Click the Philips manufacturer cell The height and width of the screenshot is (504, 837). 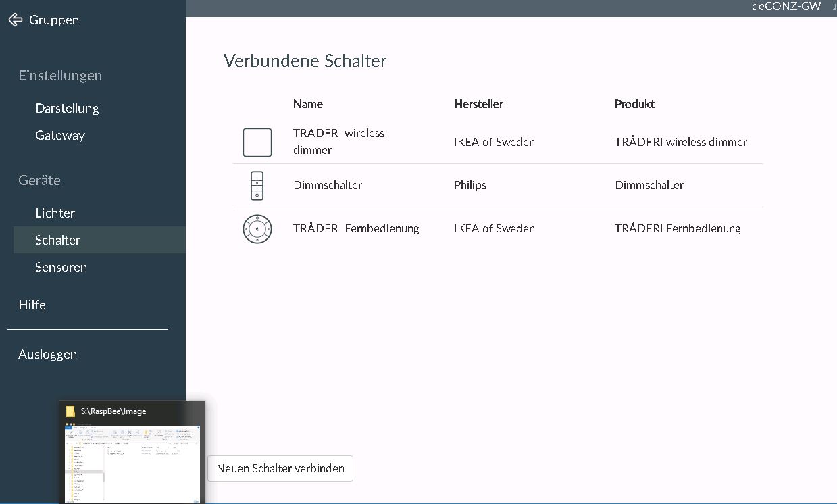(x=470, y=185)
